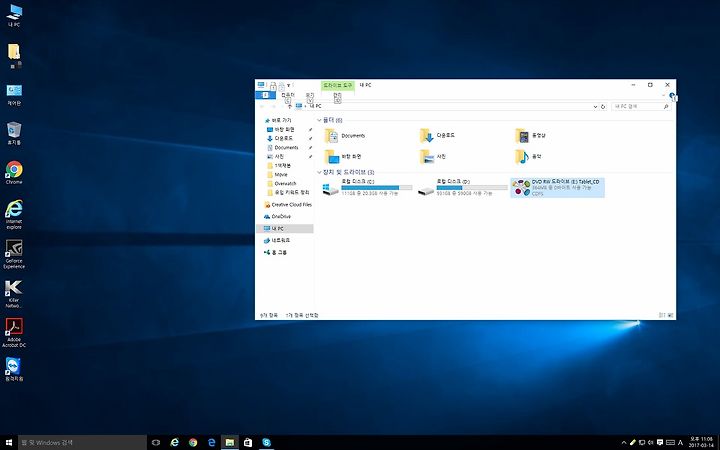The image size is (720, 450).
Task: Open Chrome from the taskbar
Action: pyautogui.click(x=193, y=443)
